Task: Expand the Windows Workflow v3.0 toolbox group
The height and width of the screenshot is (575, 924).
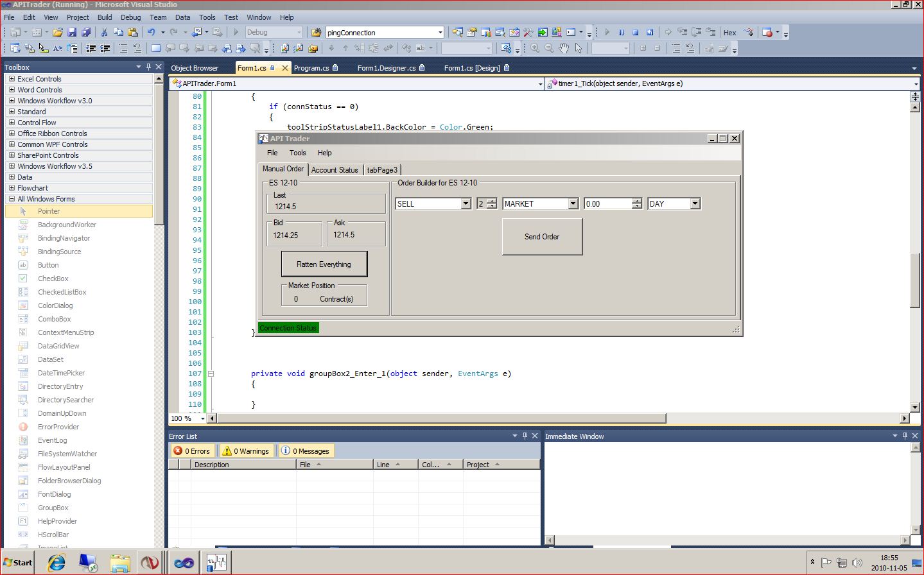Action: [x=12, y=101]
